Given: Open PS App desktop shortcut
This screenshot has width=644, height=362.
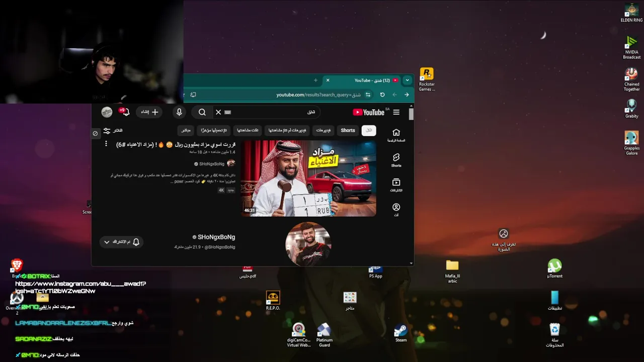Looking at the screenshot, I should (x=375, y=271).
